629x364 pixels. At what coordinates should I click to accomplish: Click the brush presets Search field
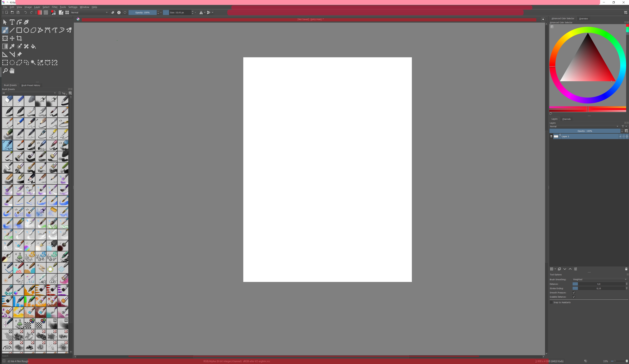(x=35, y=356)
